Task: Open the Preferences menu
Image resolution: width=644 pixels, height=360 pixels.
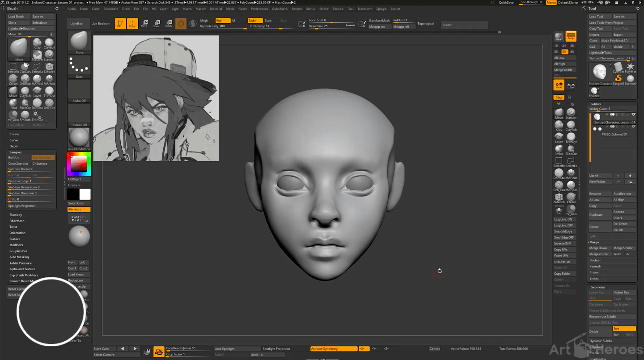Action: [x=259, y=8]
